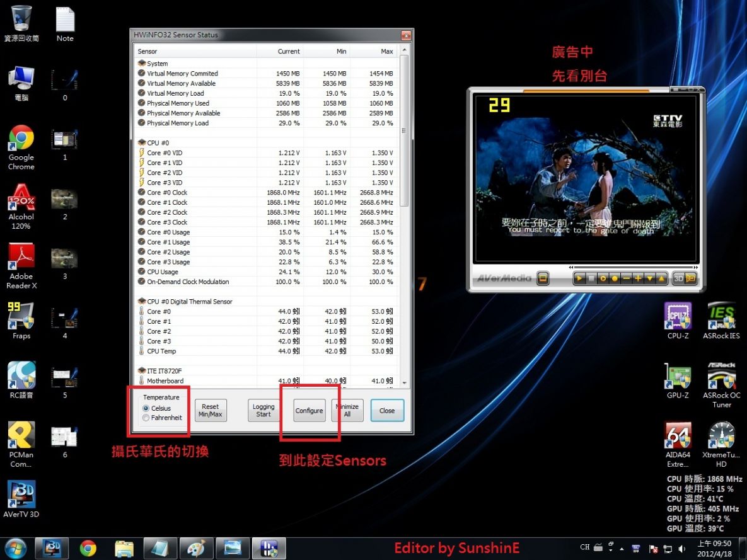Image resolution: width=747 pixels, height=560 pixels.
Task: Click the sensor list vertical scrollbar thumb
Action: pyautogui.click(x=404, y=130)
